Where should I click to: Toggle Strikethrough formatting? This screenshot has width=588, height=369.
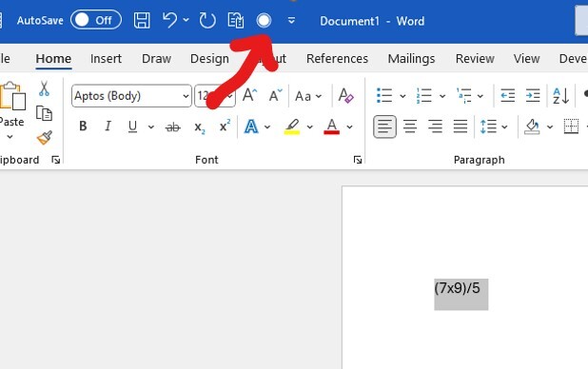[x=173, y=127]
